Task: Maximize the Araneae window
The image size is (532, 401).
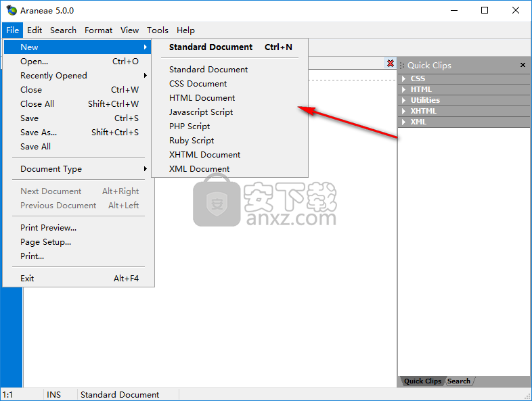Action: click(x=485, y=11)
